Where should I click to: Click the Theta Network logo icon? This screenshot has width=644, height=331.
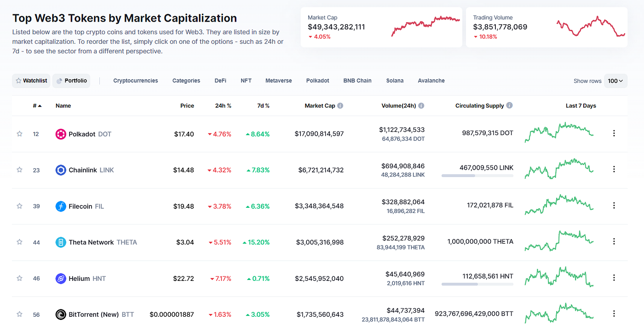(61, 242)
